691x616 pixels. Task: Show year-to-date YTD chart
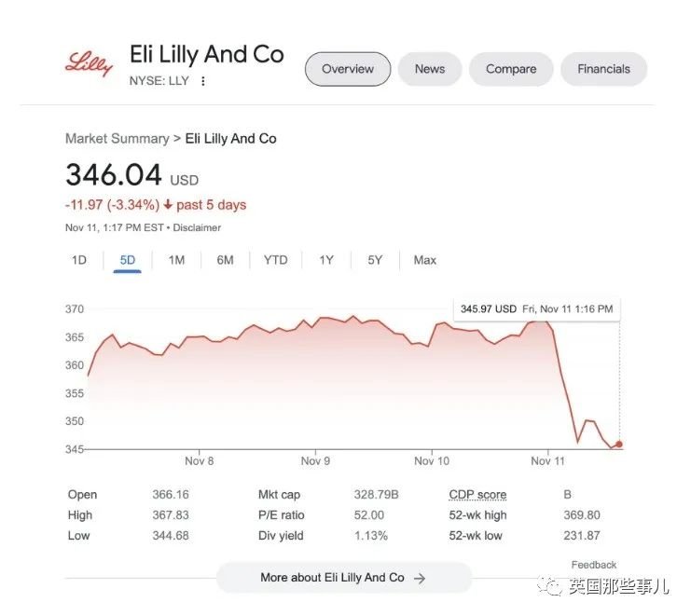tap(275, 260)
